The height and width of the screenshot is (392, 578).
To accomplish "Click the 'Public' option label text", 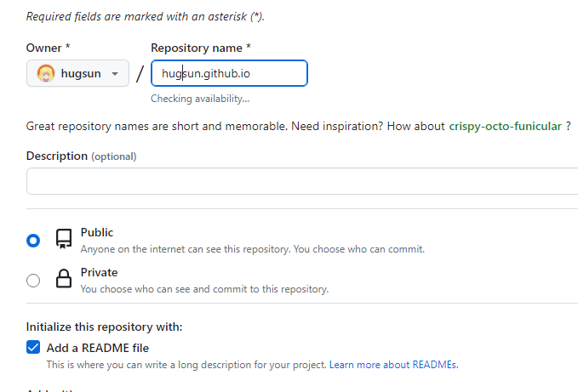I will point(96,232).
